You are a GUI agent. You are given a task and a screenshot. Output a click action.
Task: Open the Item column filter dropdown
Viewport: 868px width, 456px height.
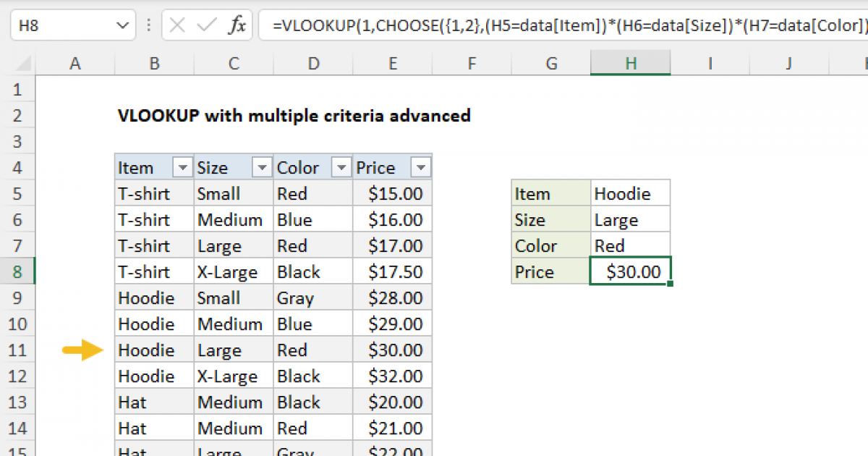(x=183, y=168)
